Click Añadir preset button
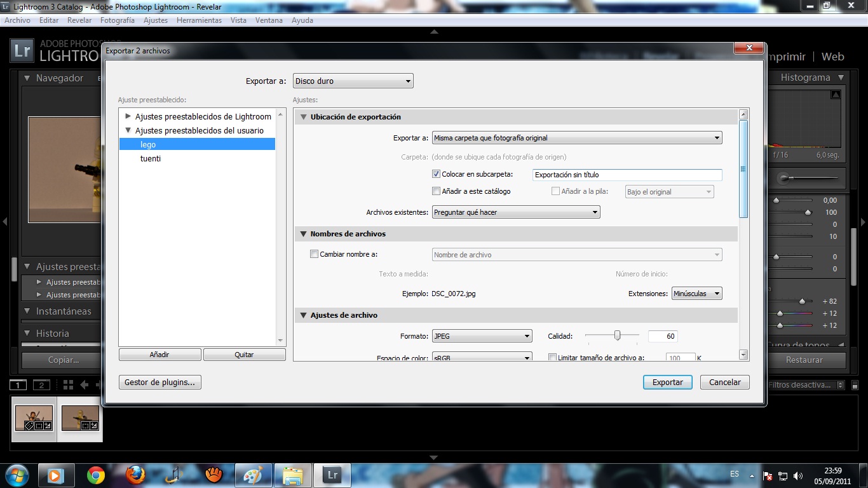This screenshot has width=868, height=488. click(x=159, y=355)
